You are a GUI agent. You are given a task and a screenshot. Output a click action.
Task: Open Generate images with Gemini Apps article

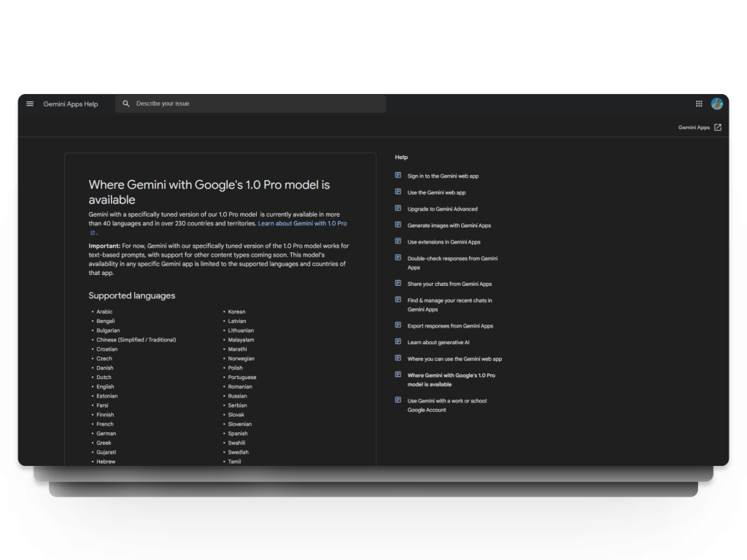[x=449, y=225]
